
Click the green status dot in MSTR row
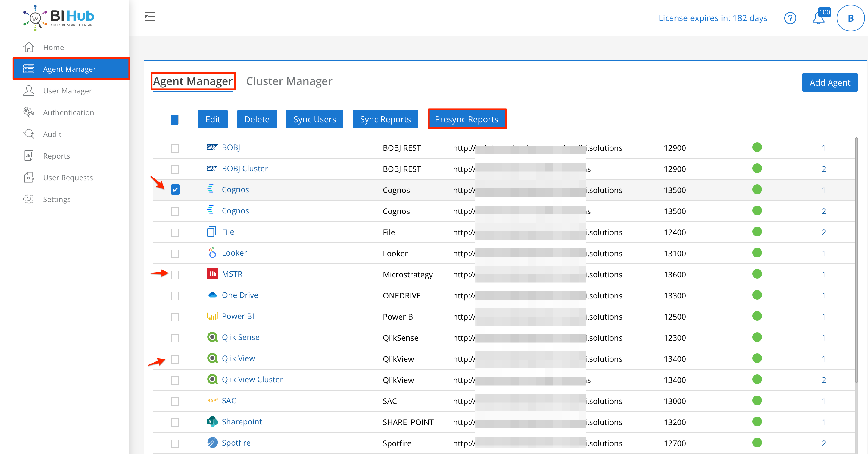pos(757,274)
